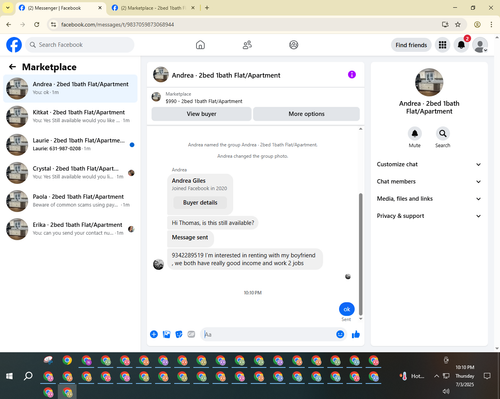Open the notifications bell icon

[461, 45]
